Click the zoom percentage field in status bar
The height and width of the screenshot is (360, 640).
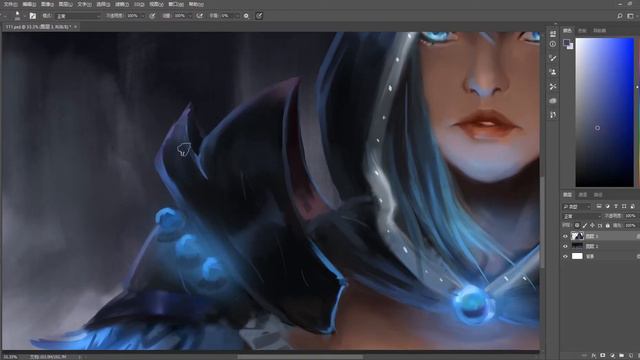11,357
